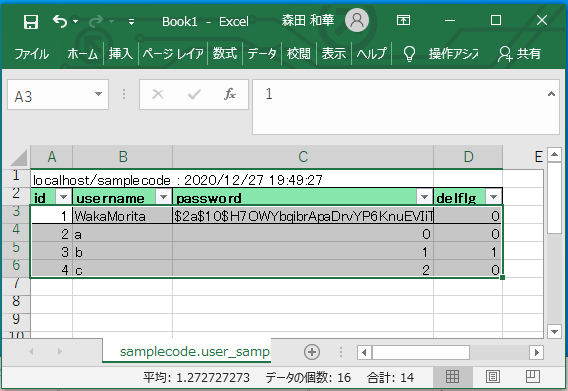Viewport: 568px width, 391px height.
Task: Select the $2a$10$ password hash cell
Action: 303,216
